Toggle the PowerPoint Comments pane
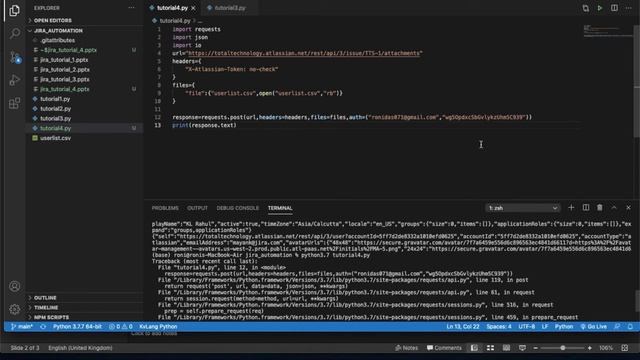Screen dimensions: 640x360 pyautogui.click(x=444, y=348)
